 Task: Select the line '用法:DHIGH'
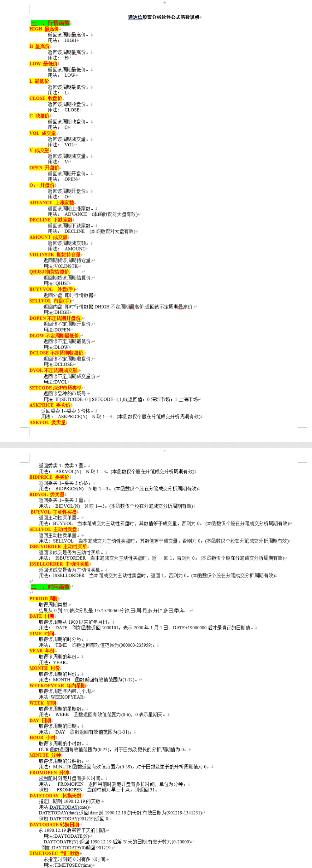56,312
